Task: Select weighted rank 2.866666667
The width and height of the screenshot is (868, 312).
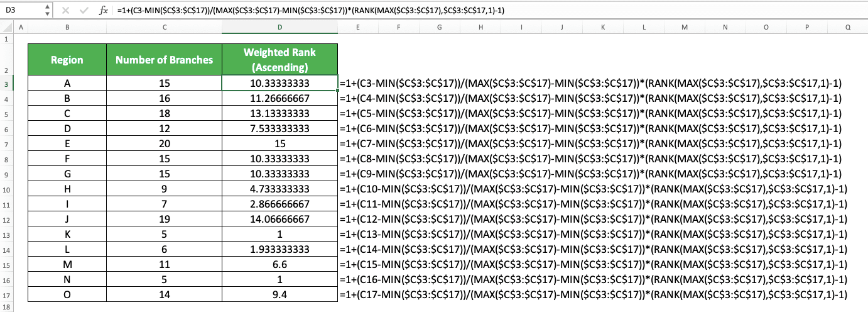Action: 279,204
